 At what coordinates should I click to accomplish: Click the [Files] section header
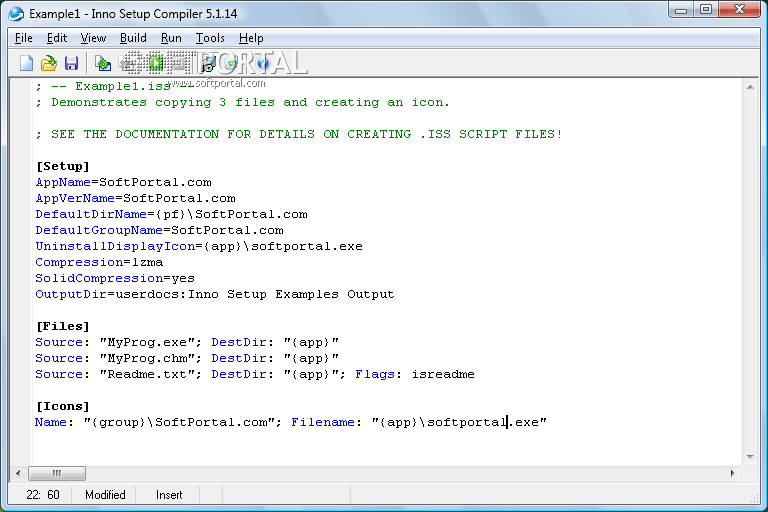[x=63, y=326]
